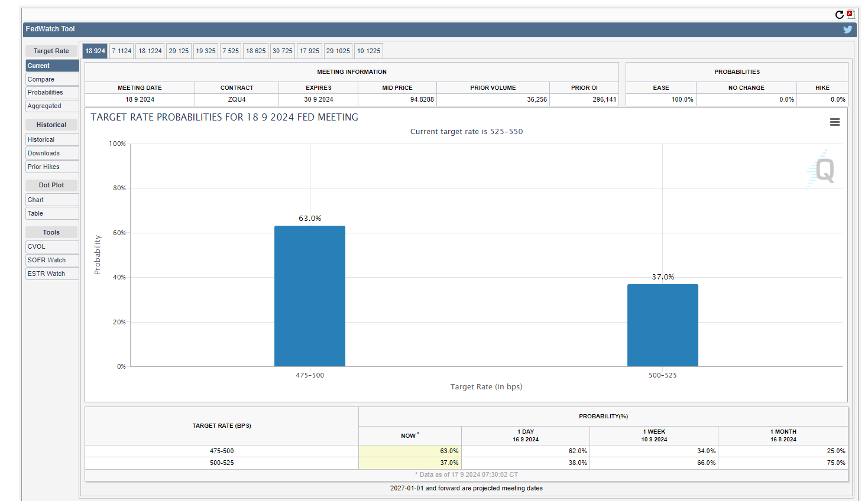
Task: Select the 10 1225 meeting tab
Action: 368,51
